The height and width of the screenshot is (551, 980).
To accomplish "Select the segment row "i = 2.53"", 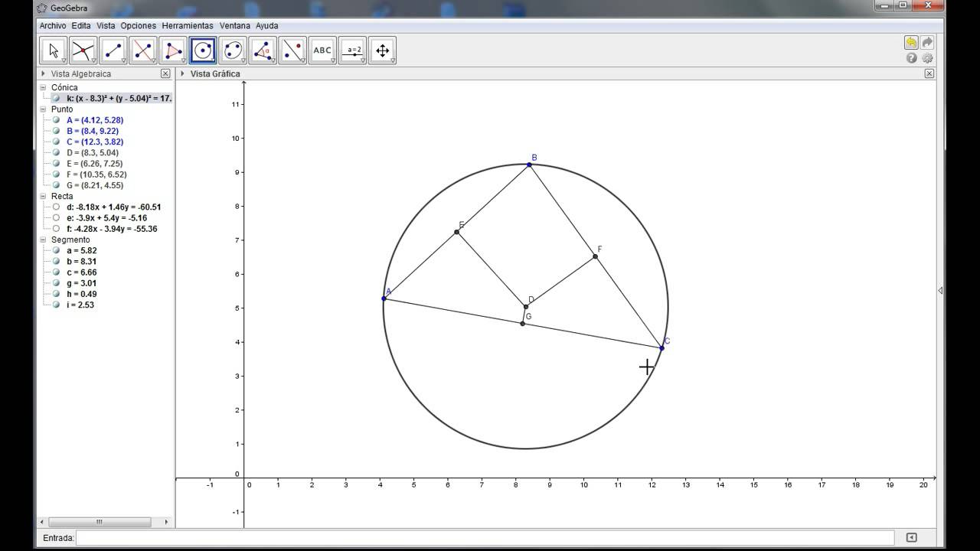I will pyautogui.click(x=81, y=305).
